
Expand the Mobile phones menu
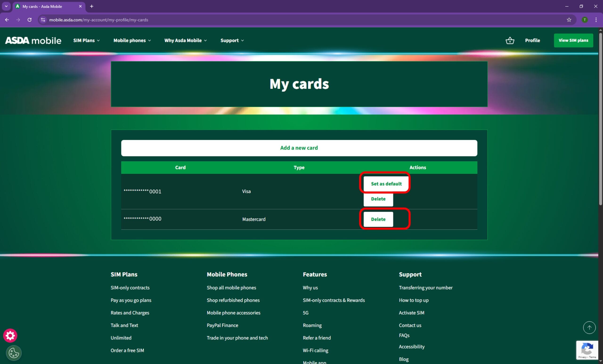click(x=132, y=40)
